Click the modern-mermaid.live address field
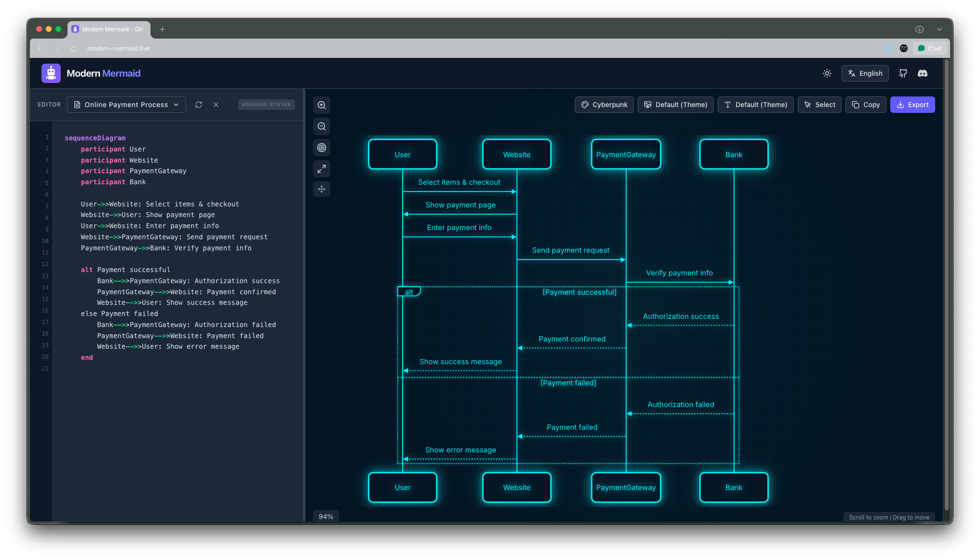 click(x=118, y=48)
